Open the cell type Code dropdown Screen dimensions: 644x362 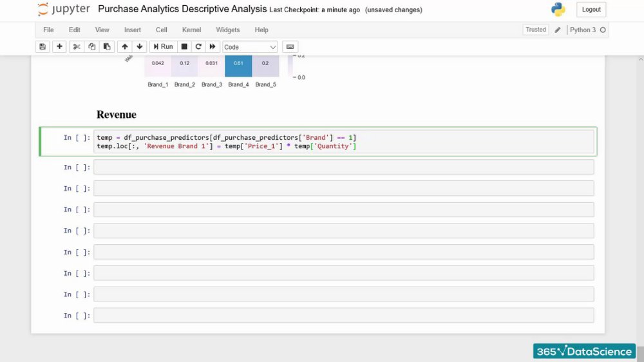pyautogui.click(x=250, y=47)
